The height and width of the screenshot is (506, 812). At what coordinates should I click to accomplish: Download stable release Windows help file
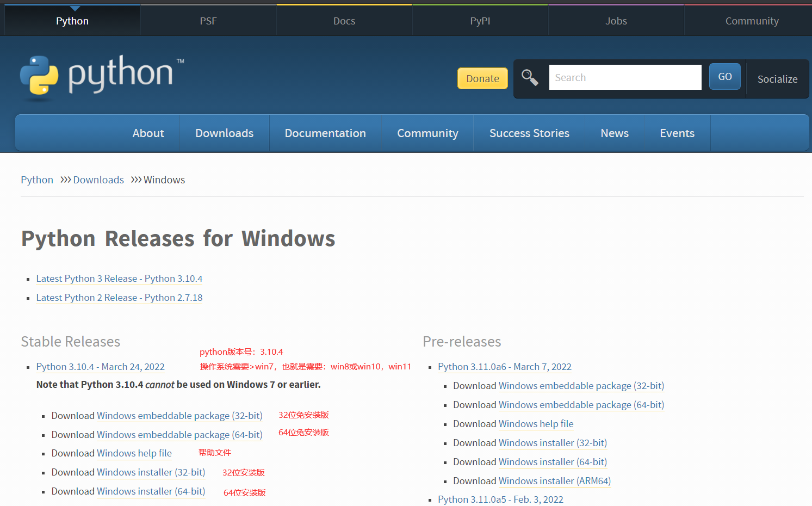tap(134, 453)
